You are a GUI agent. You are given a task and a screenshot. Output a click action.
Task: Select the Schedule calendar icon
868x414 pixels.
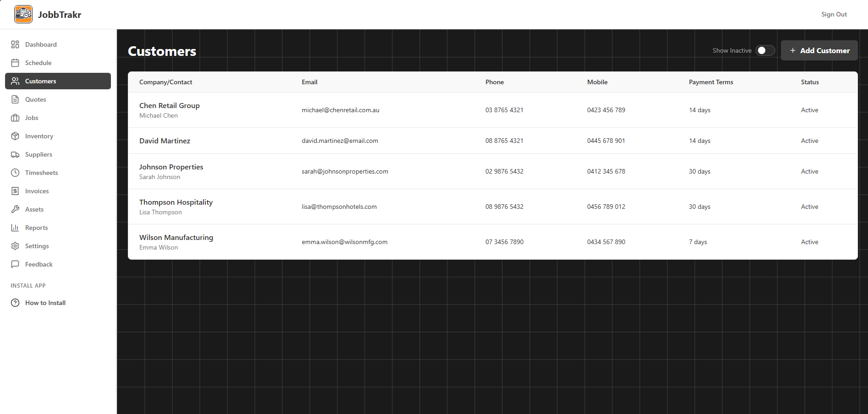pyautogui.click(x=15, y=63)
